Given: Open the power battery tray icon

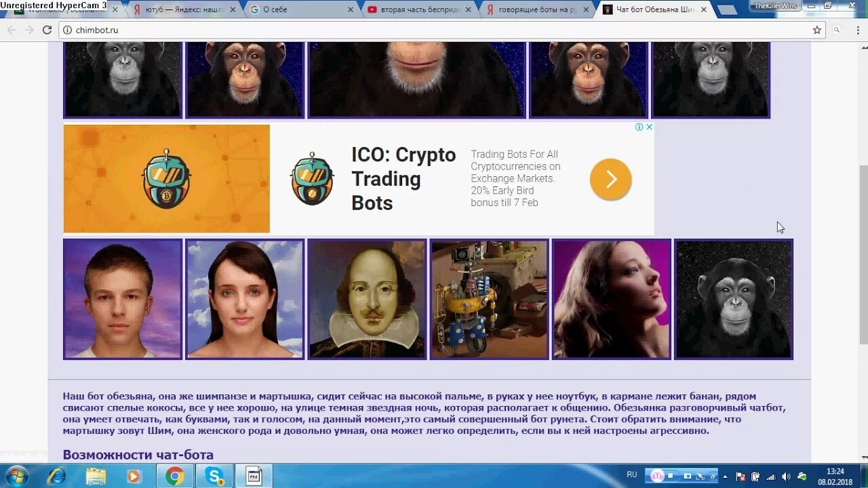Looking at the screenshot, I should point(756,476).
